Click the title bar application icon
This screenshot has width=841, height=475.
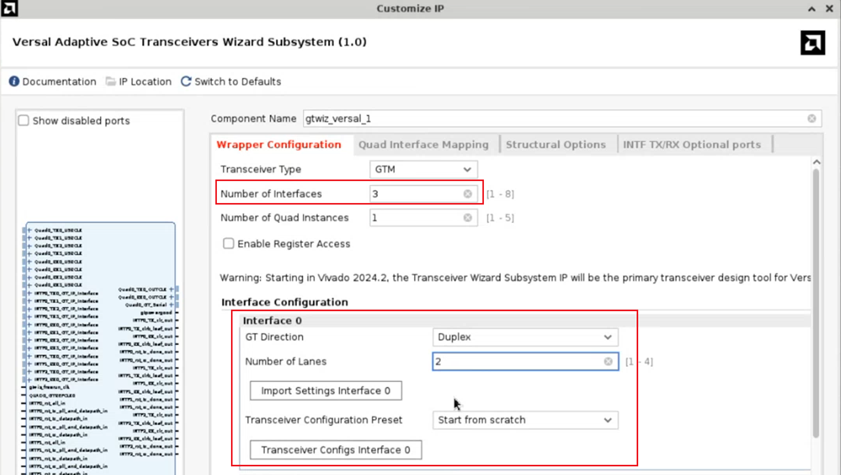(x=9, y=8)
